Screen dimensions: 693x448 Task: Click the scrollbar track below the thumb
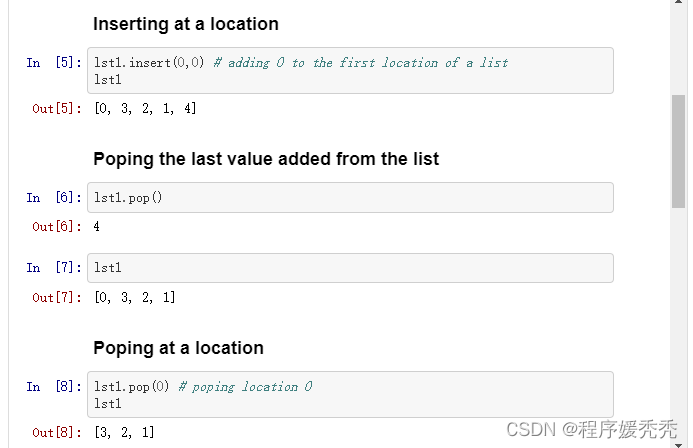pos(678,323)
